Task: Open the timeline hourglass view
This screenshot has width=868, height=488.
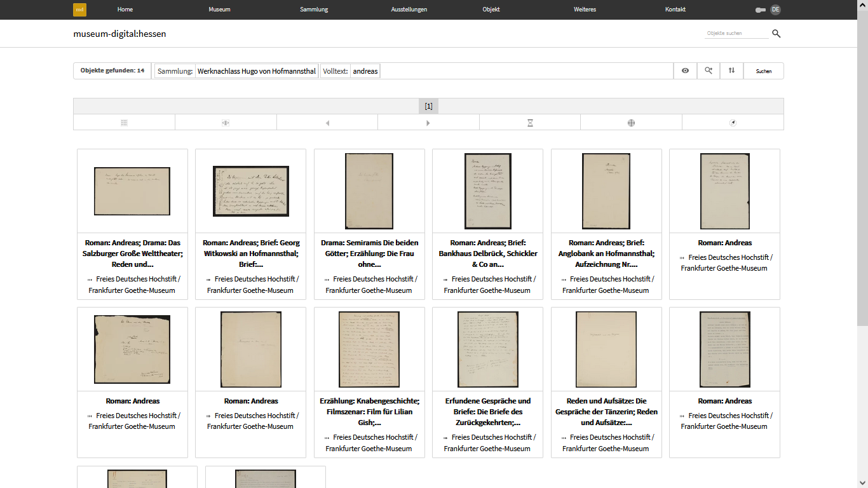Action: coord(530,123)
